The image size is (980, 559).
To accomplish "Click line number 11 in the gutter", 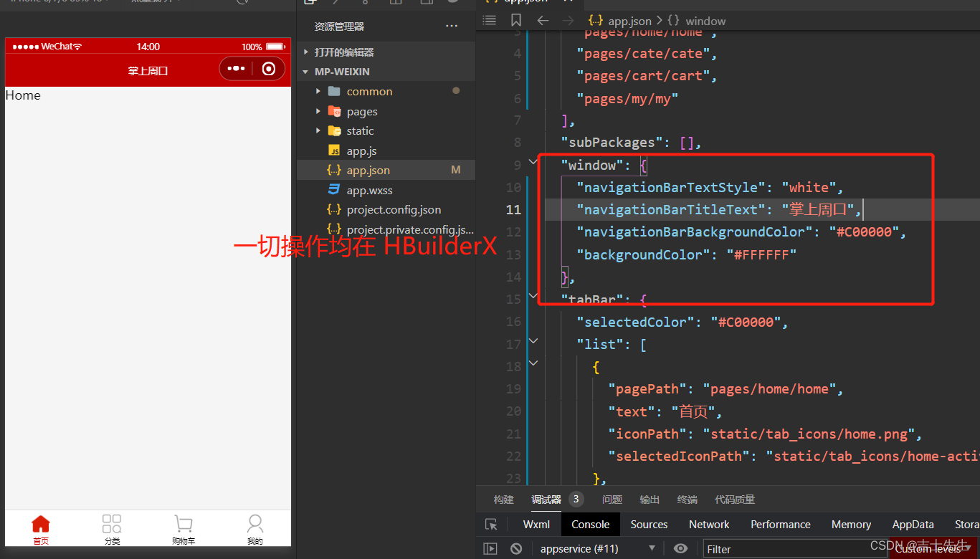I will (513, 210).
